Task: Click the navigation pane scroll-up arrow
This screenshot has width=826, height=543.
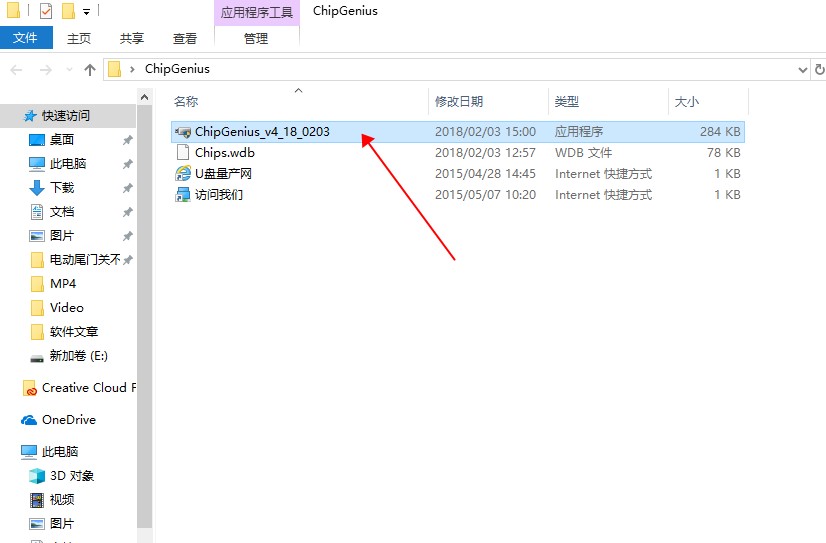Action: (x=144, y=97)
